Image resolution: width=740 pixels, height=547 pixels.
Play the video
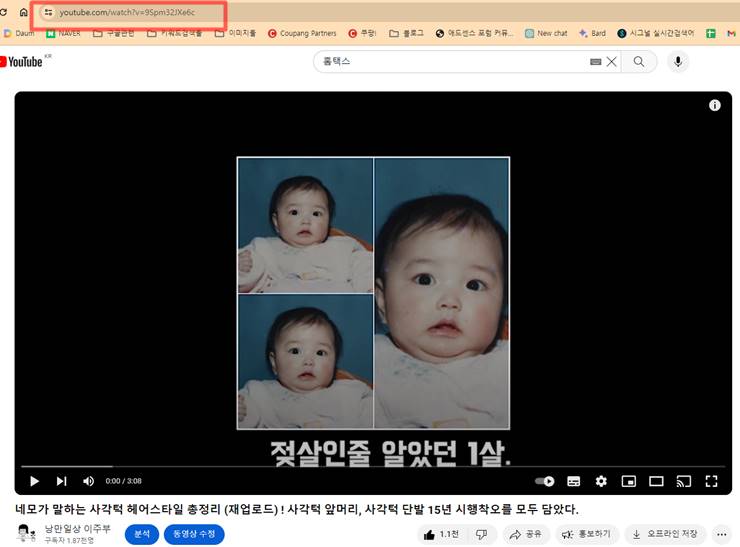34,481
